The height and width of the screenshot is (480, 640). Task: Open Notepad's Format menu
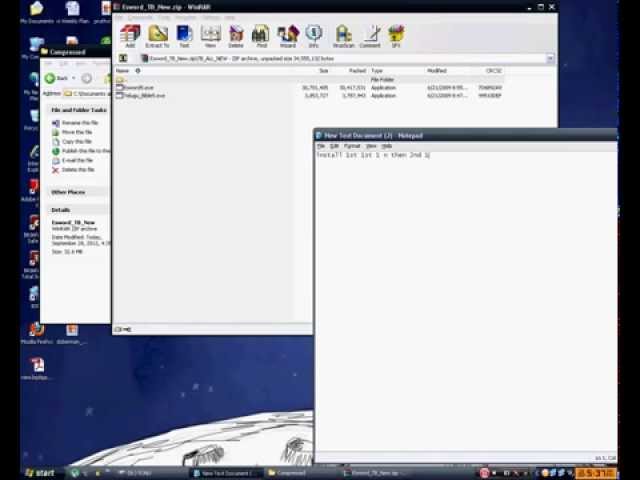click(352, 146)
